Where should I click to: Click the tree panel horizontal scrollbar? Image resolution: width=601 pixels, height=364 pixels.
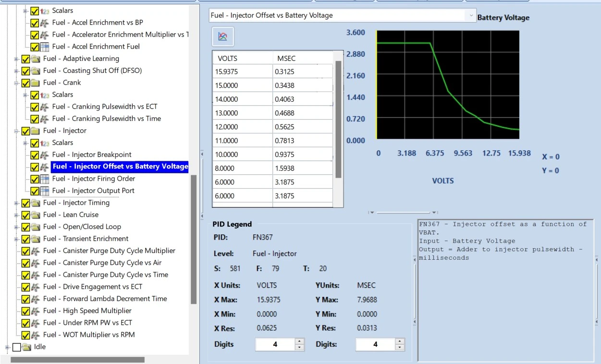(77, 359)
